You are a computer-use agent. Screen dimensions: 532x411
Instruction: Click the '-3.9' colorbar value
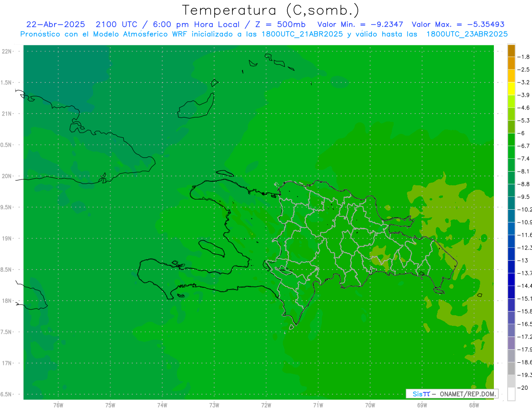[x=524, y=95]
